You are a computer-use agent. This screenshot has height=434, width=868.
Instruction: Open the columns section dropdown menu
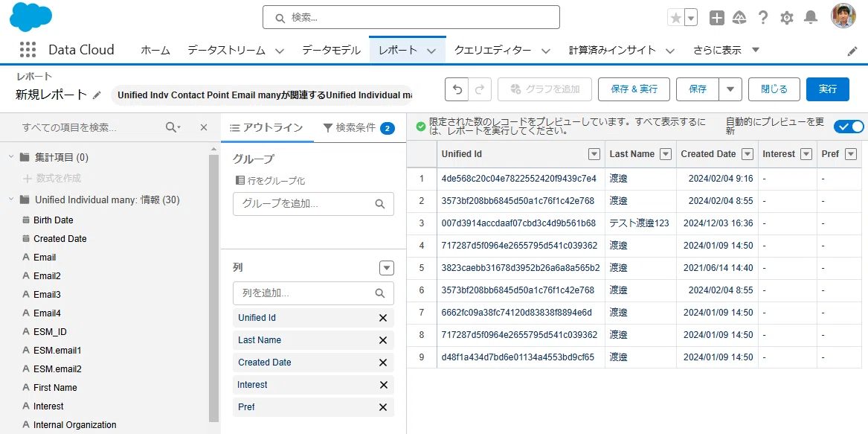386,268
